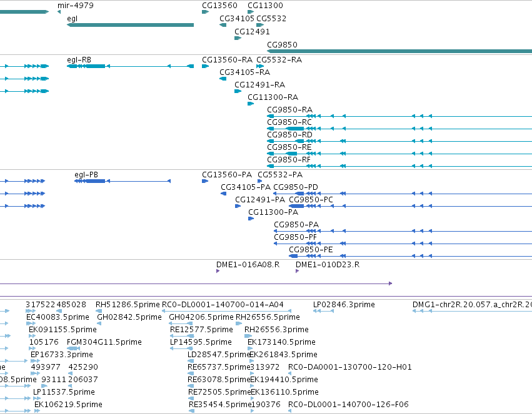Select the 485028 EST label

tap(71, 305)
